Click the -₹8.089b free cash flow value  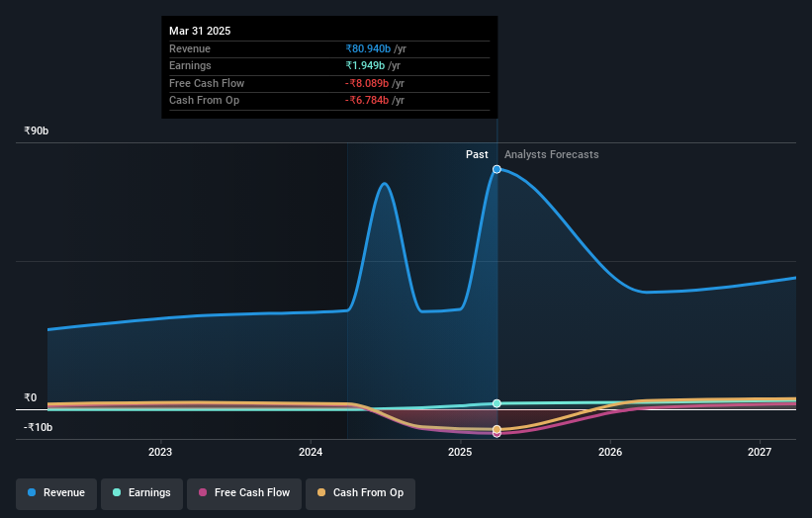(367, 83)
